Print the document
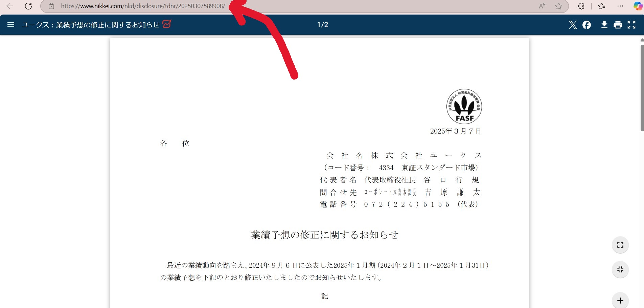Image resolution: width=644 pixels, height=308 pixels. tap(618, 25)
